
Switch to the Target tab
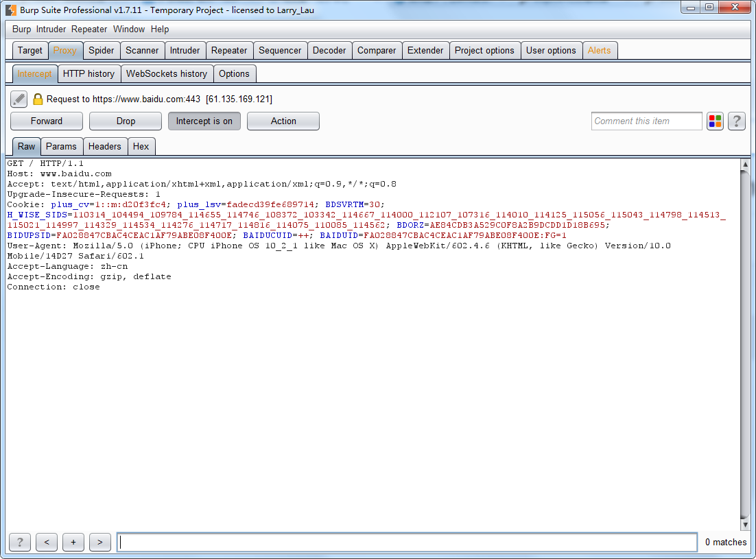click(x=30, y=51)
